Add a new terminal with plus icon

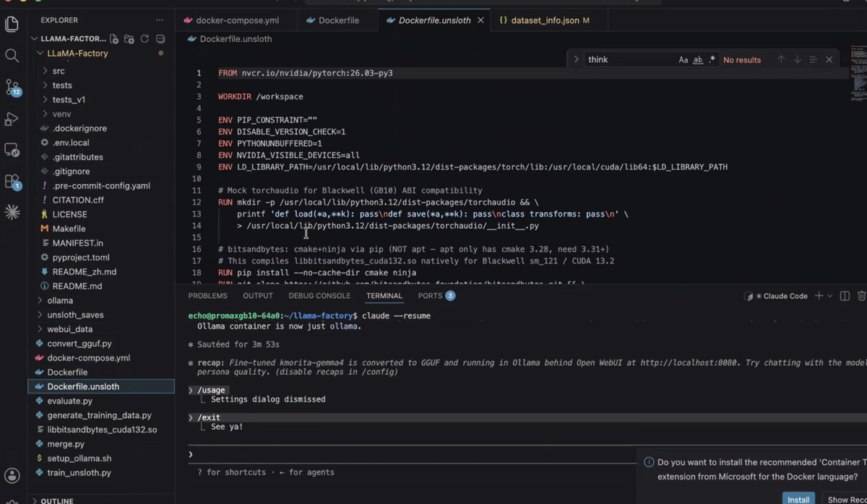(x=819, y=296)
